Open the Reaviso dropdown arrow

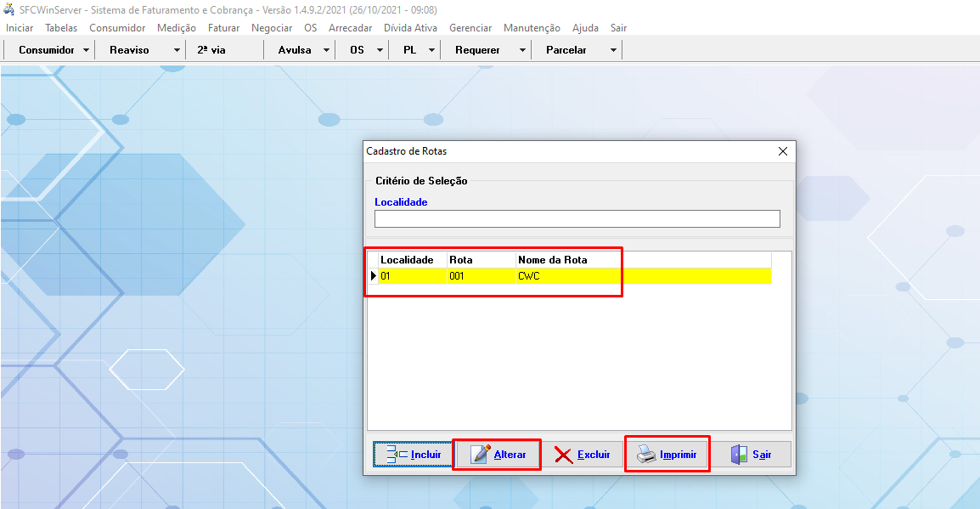[x=177, y=50]
